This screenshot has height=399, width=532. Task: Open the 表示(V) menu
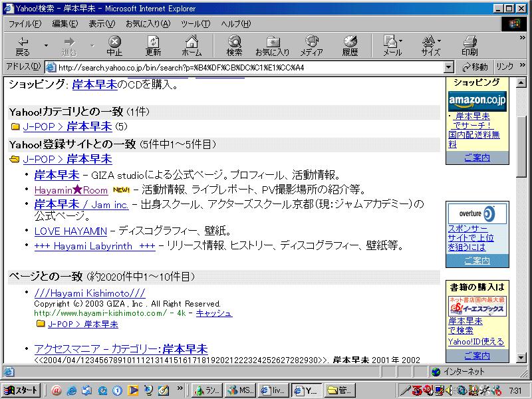point(102,24)
